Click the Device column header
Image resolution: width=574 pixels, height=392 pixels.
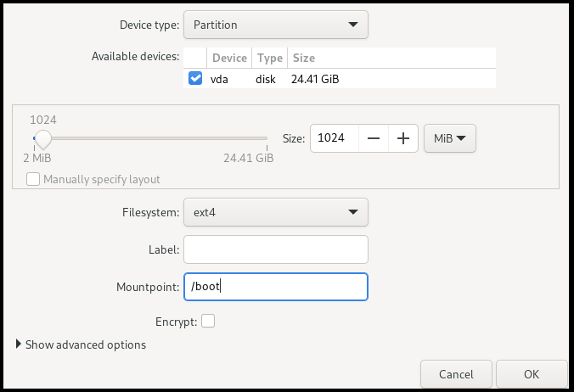coord(229,58)
